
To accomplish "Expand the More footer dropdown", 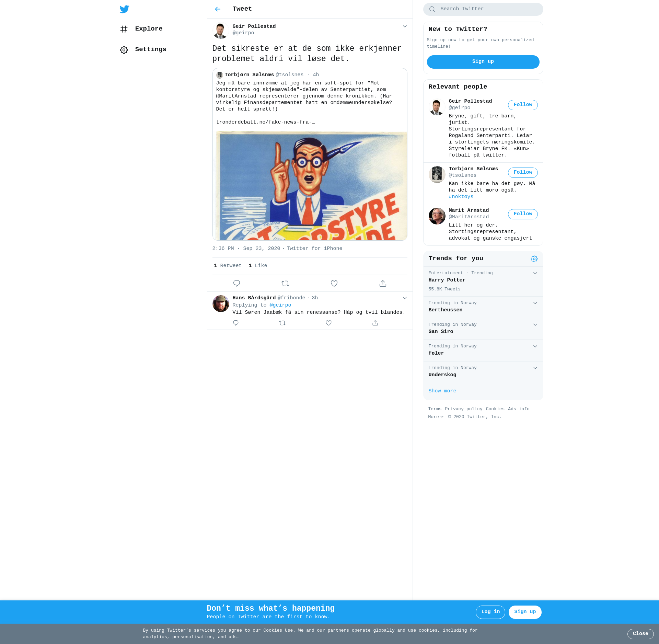I will click(x=436, y=417).
